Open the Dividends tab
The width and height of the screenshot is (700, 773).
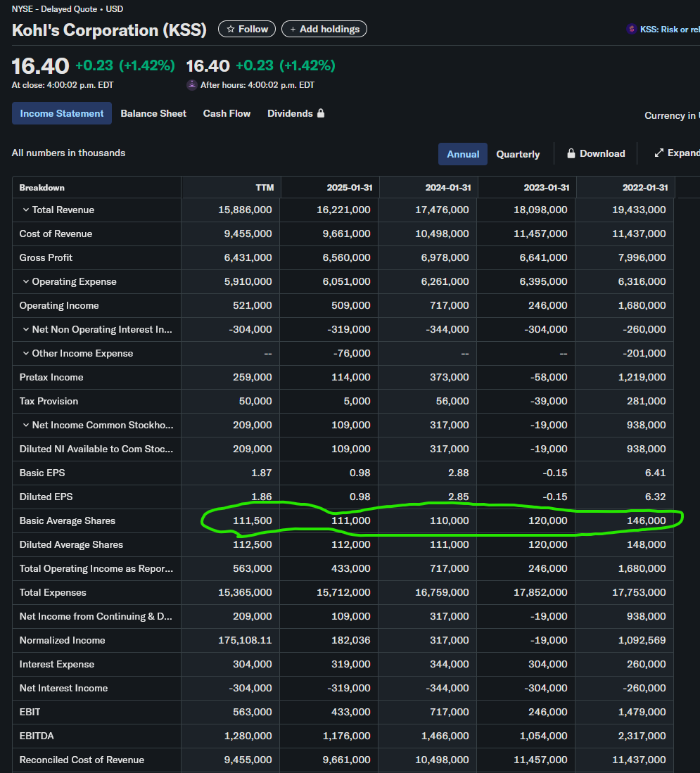coord(295,113)
